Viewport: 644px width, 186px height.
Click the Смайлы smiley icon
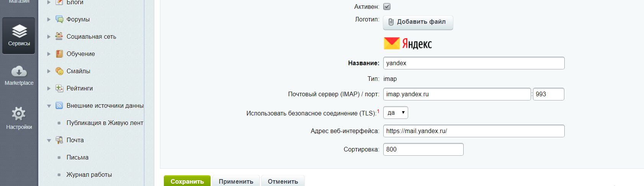coord(59,71)
